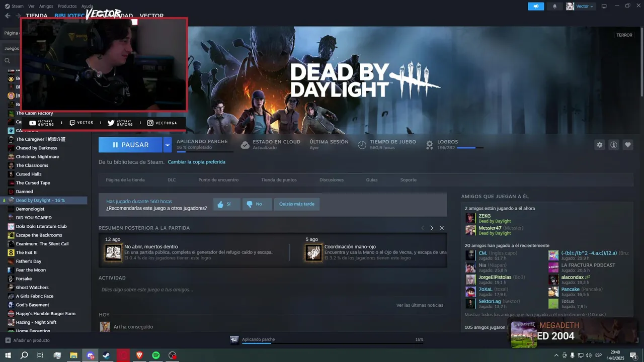Close the post-game summary panel

pos(442,228)
